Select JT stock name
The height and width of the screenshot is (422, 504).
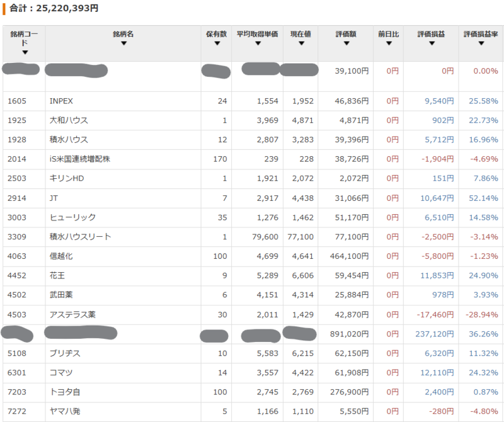coord(54,198)
